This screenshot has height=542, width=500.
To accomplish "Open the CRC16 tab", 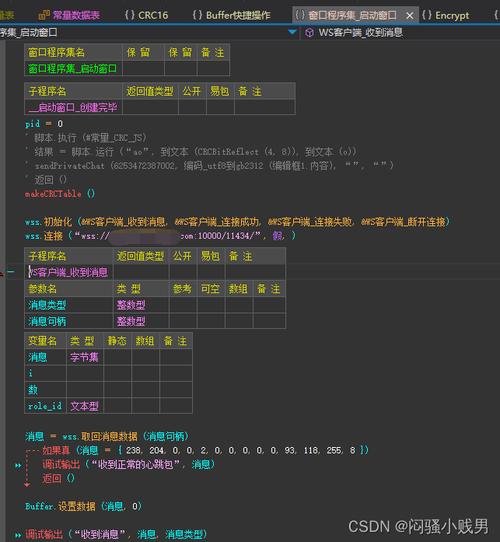I will [146, 15].
